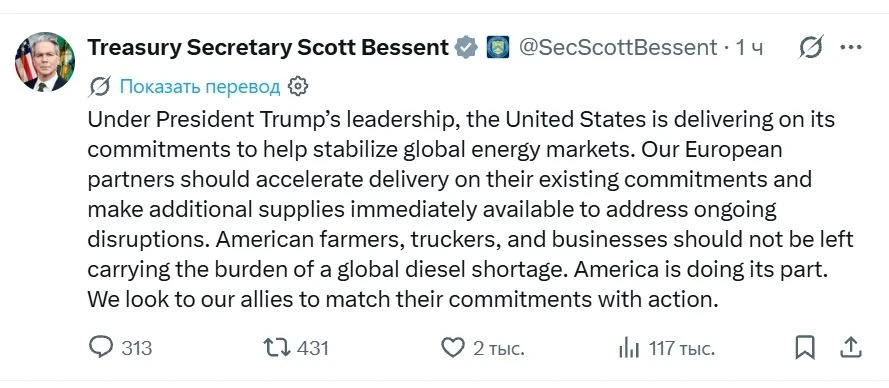This screenshot has height=388, width=889.
Task: Like the post with the heart icon
Action: [x=452, y=347]
